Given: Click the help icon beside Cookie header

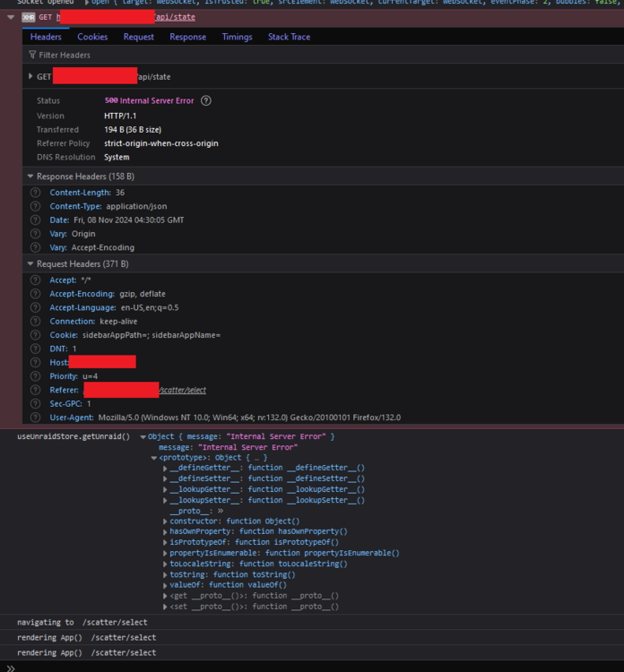Looking at the screenshot, I should point(36,335).
